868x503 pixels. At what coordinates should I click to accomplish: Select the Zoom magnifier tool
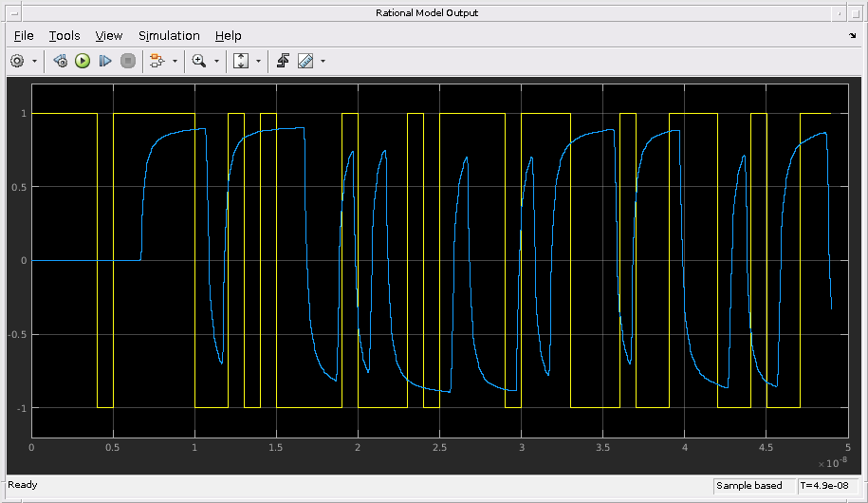pos(198,61)
